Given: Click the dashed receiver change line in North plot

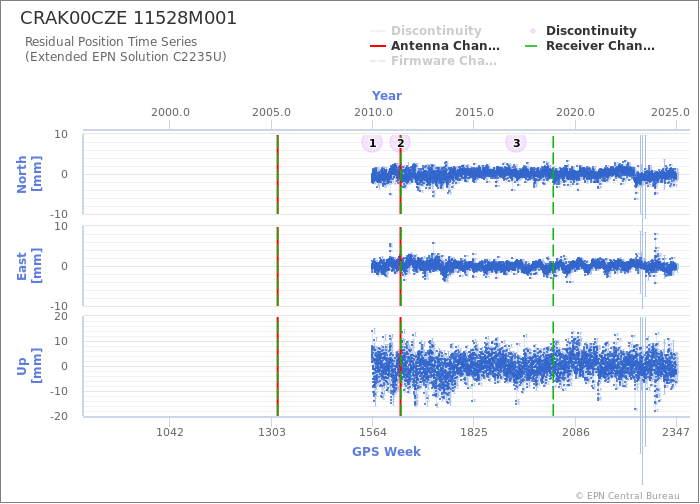Looking at the screenshot, I should (x=553, y=174).
